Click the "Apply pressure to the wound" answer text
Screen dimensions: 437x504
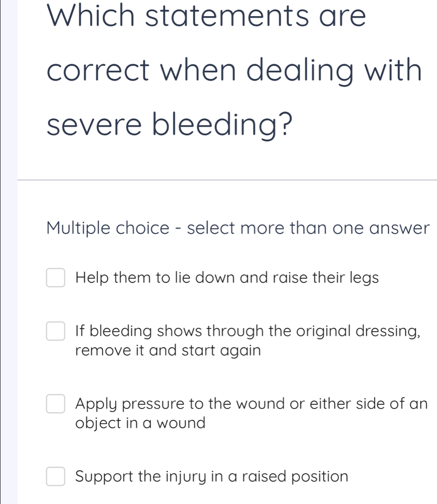[252, 404]
